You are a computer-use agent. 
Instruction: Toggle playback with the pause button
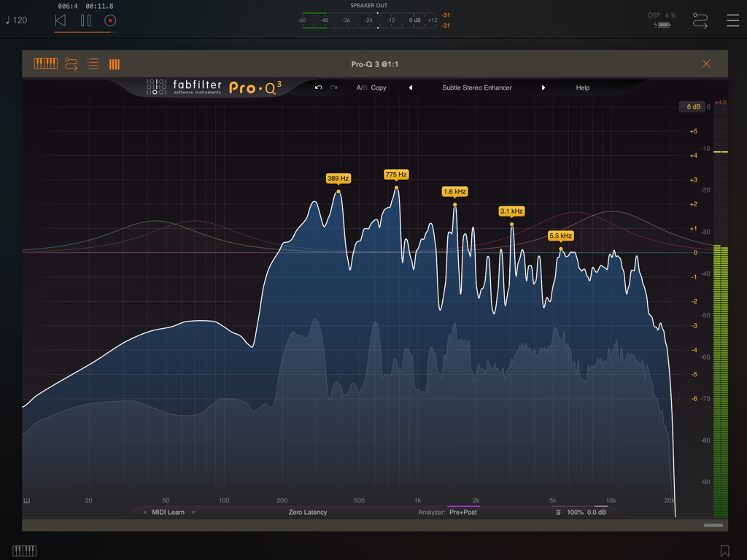tap(84, 20)
